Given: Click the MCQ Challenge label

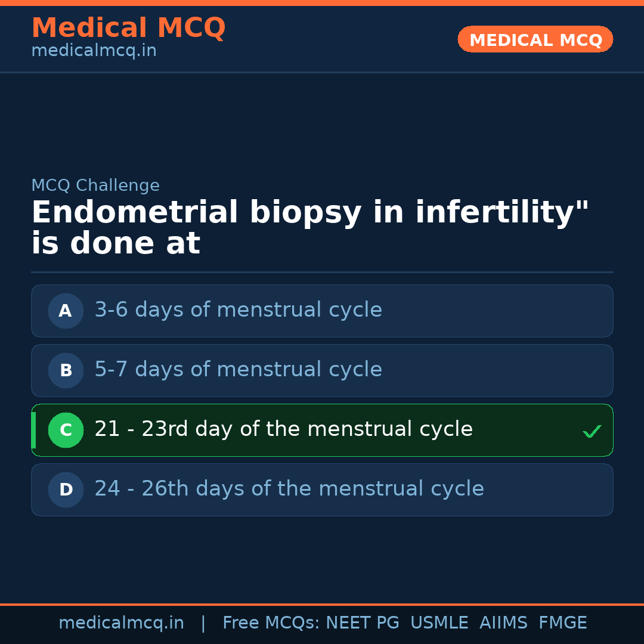Looking at the screenshot, I should point(95,185).
